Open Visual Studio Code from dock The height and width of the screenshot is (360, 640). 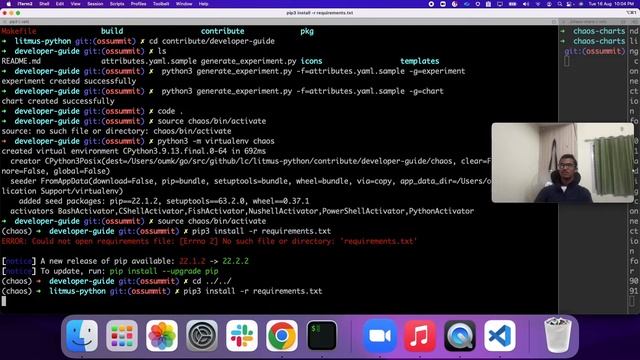point(500,336)
